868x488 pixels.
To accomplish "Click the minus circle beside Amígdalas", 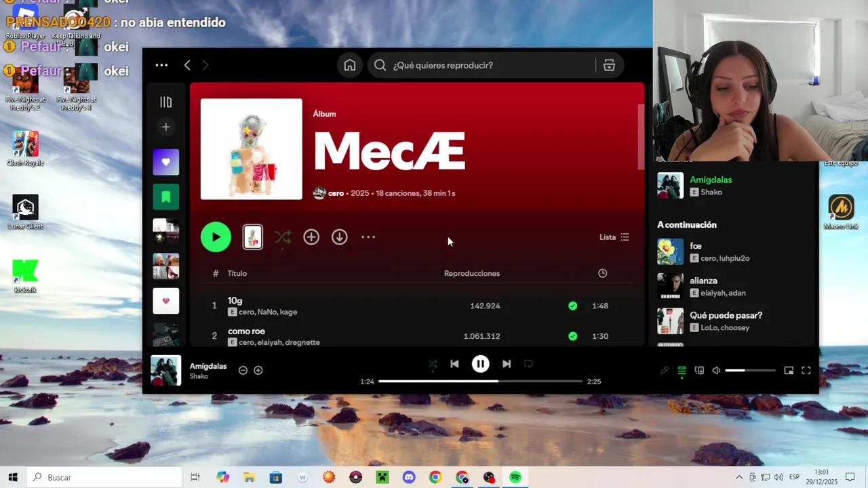I will (243, 370).
